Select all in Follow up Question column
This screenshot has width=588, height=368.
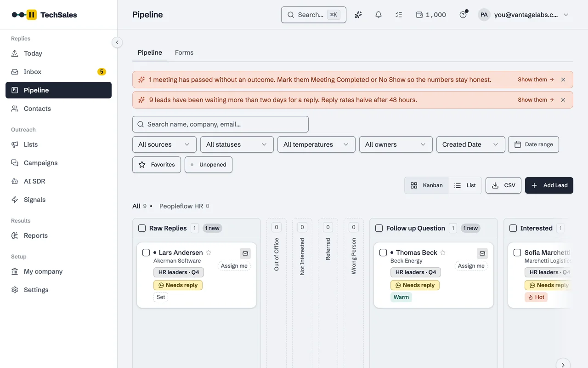pyautogui.click(x=379, y=228)
